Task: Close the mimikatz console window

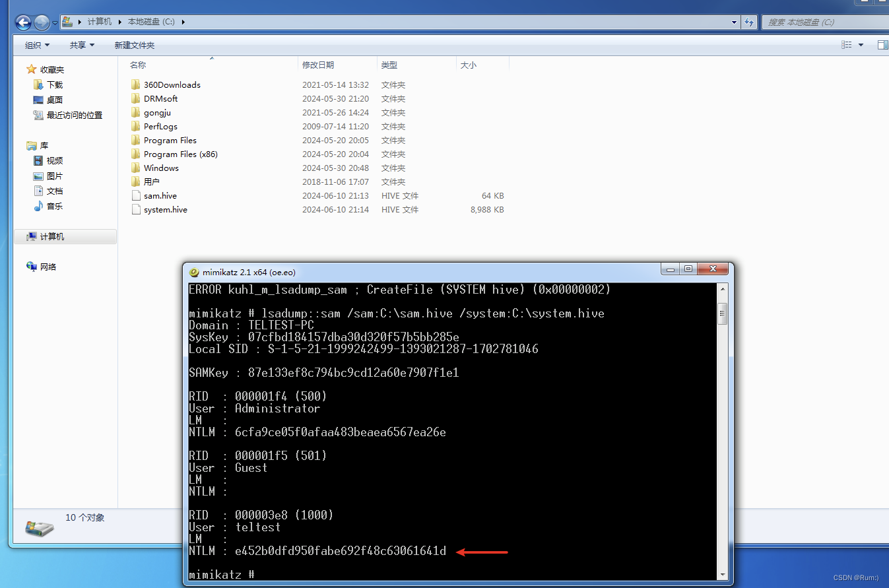Action: tap(713, 269)
